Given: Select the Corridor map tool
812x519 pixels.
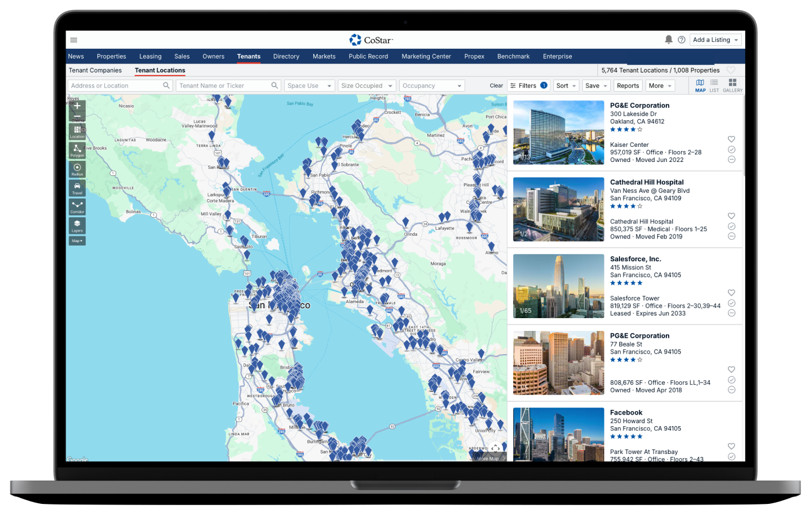Looking at the screenshot, I should [77, 207].
